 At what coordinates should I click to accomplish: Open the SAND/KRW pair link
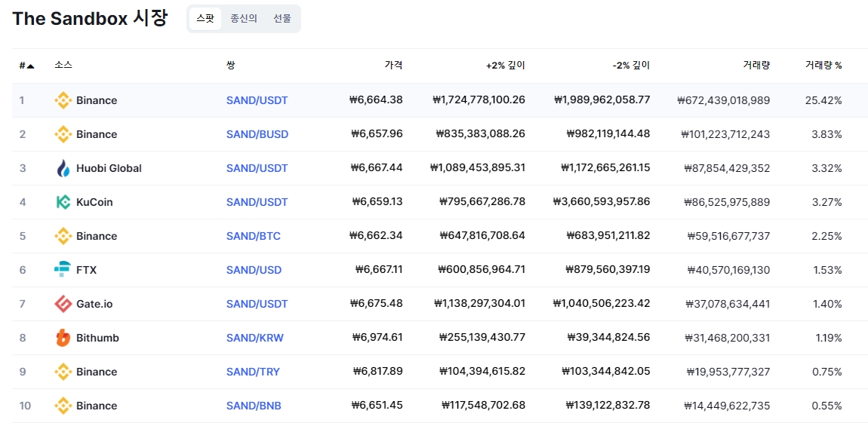tap(254, 338)
